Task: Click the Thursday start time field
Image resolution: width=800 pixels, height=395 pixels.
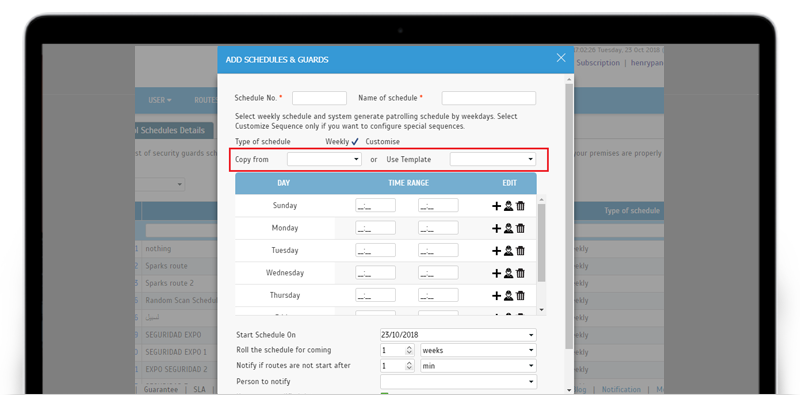Action: (x=376, y=295)
